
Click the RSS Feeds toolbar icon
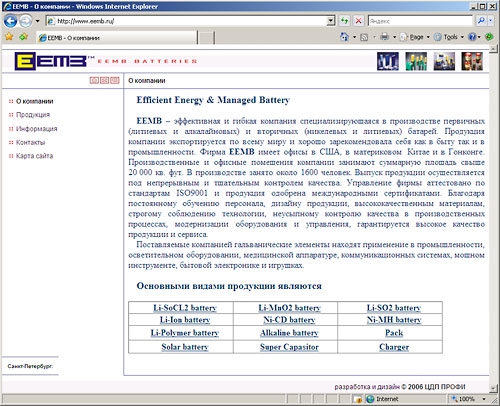[x=364, y=37]
